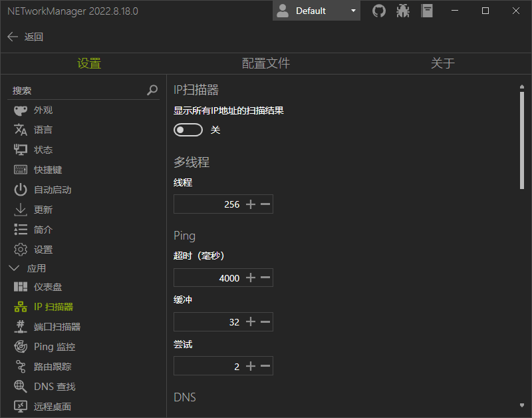
Task: Click the scrollbar up arrow
Action: (522, 87)
